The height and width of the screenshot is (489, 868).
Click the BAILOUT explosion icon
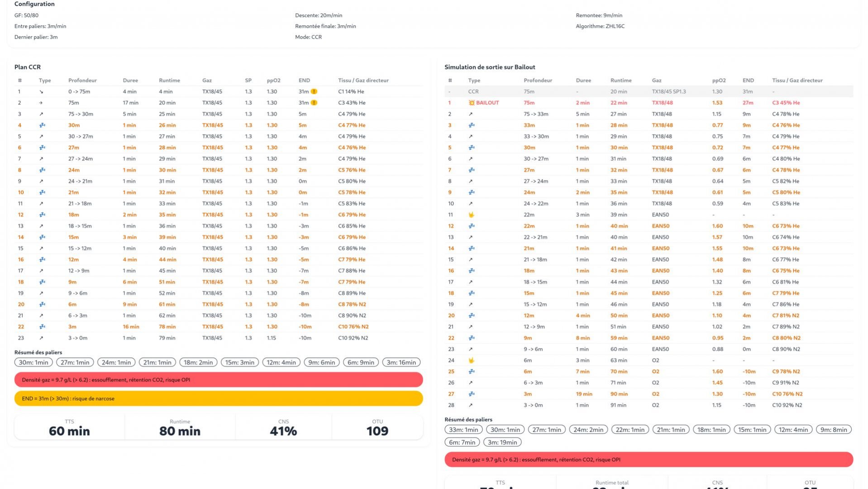471,103
